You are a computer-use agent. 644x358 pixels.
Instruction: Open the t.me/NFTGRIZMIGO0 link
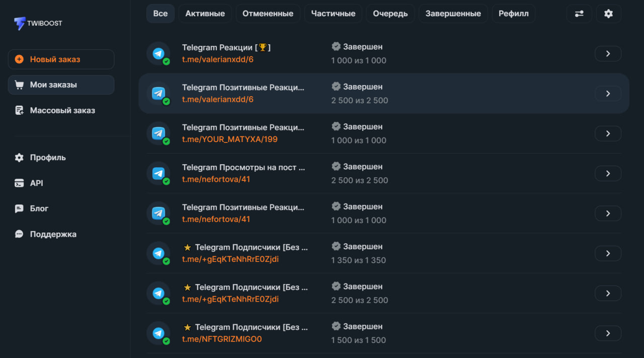point(222,339)
